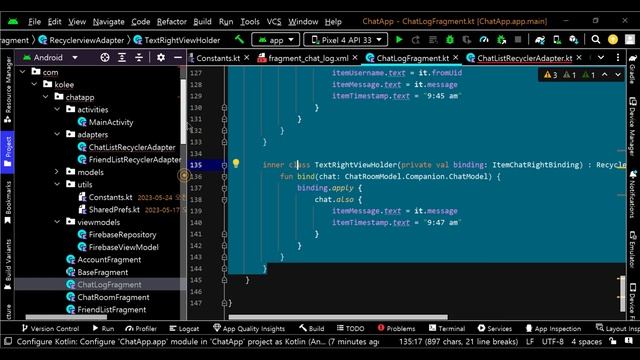The height and width of the screenshot is (360, 640).
Task: Click the Apply Changes rerun icon
Action: point(416,40)
